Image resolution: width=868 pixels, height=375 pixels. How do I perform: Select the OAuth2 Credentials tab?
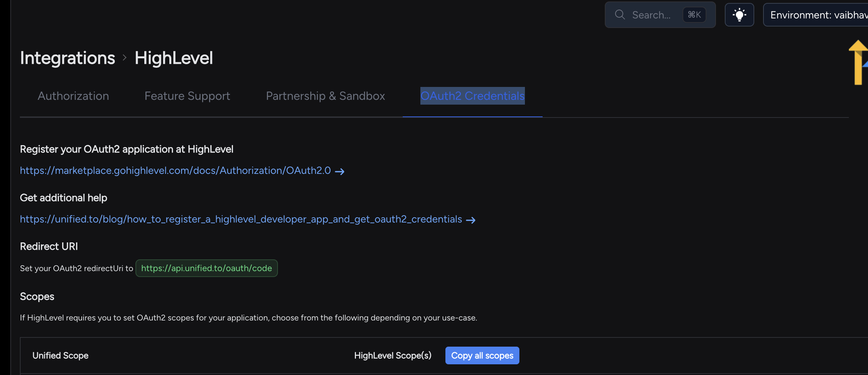[x=472, y=96]
